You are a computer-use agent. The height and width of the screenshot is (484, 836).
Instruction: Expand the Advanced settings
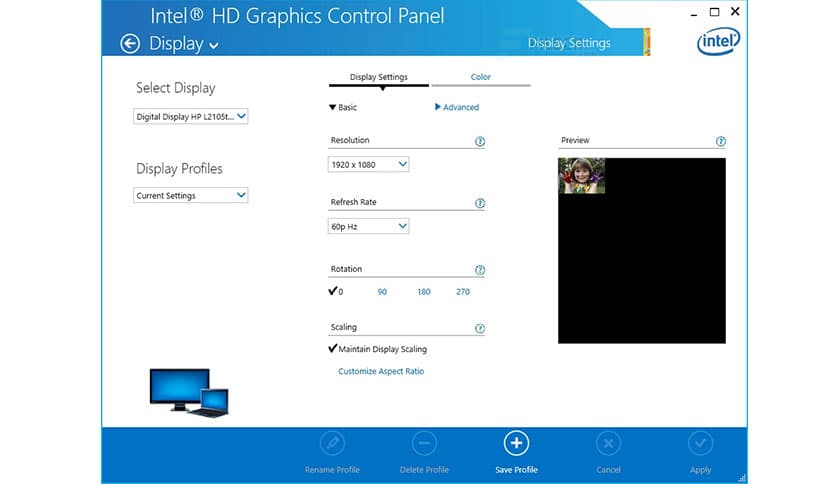pyautogui.click(x=457, y=107)
